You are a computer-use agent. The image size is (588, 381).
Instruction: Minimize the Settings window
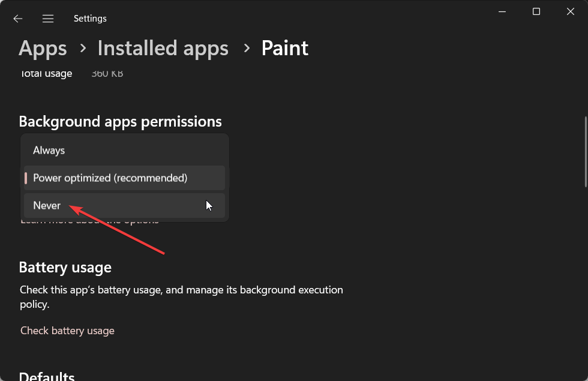(502, 11)
